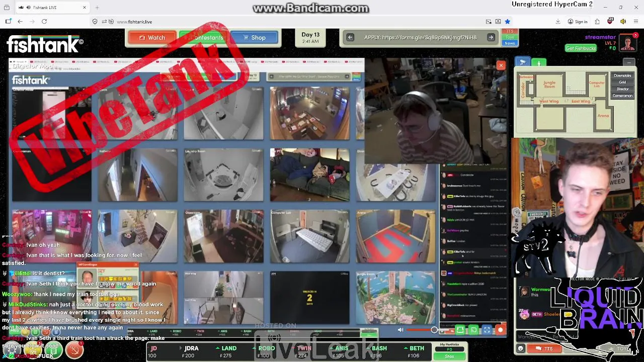Open the Stox button
This screenshot has height=362, width=644.
(x=449, y=356)
